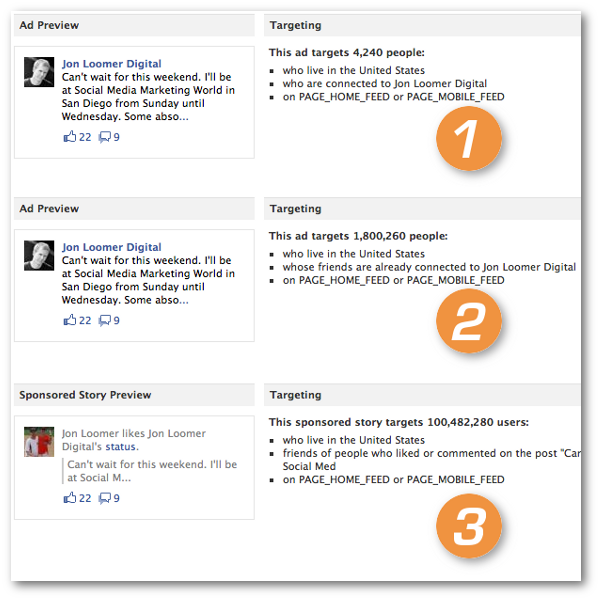This screenshot has width=600, height=600.
Task: Select 'This sponsored story targets 100,482,280 users:'
Action: tap(399, 422)
